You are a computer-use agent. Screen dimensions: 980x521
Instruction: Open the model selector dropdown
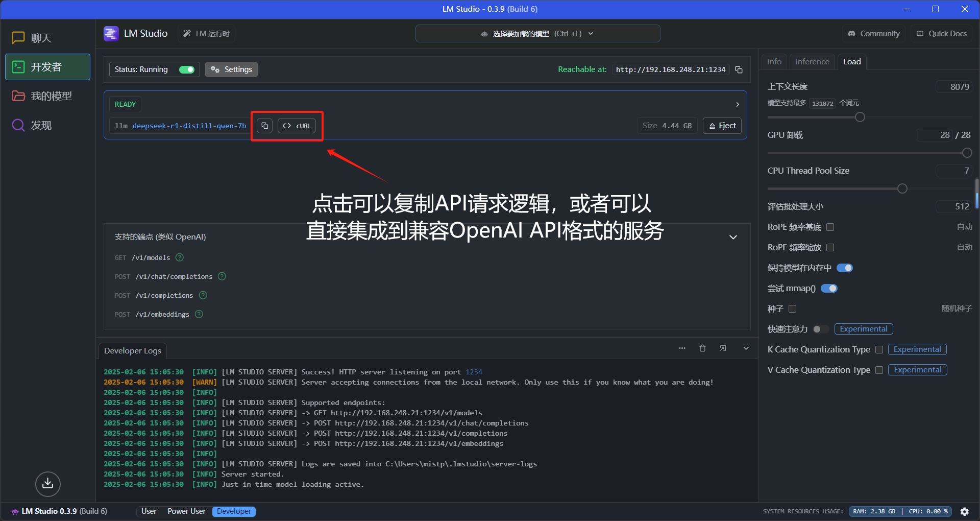(x=537, y=34)
